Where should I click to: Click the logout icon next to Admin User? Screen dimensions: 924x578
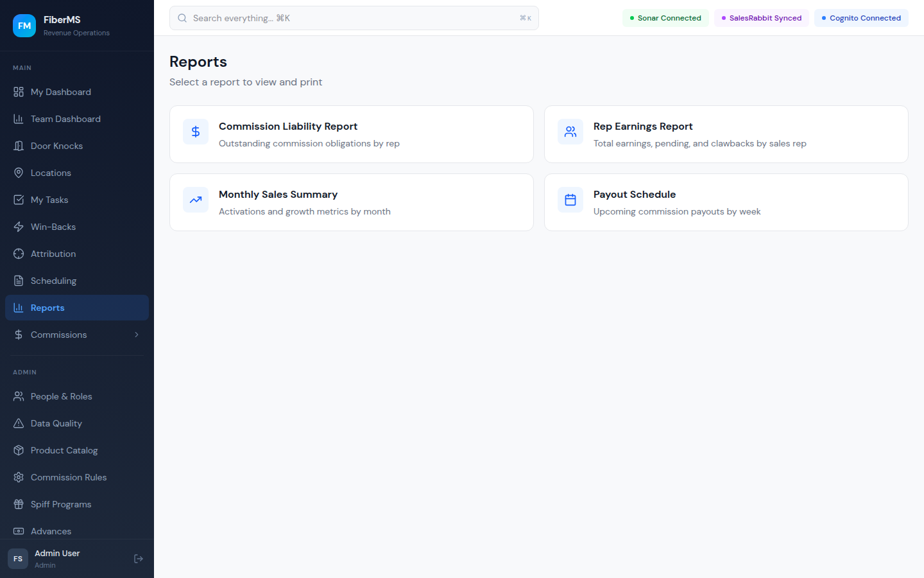139,559
